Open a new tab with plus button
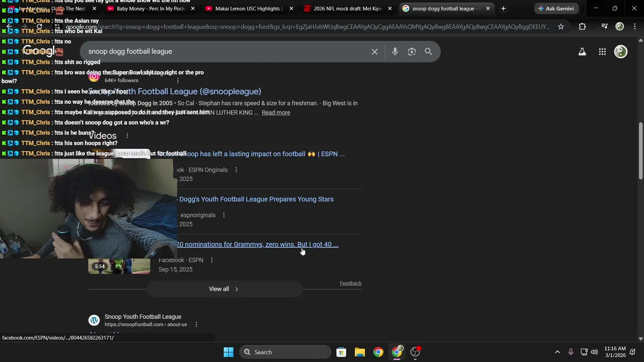The height and width of the screenshot is (362, 644). click(x=503, y=9)
